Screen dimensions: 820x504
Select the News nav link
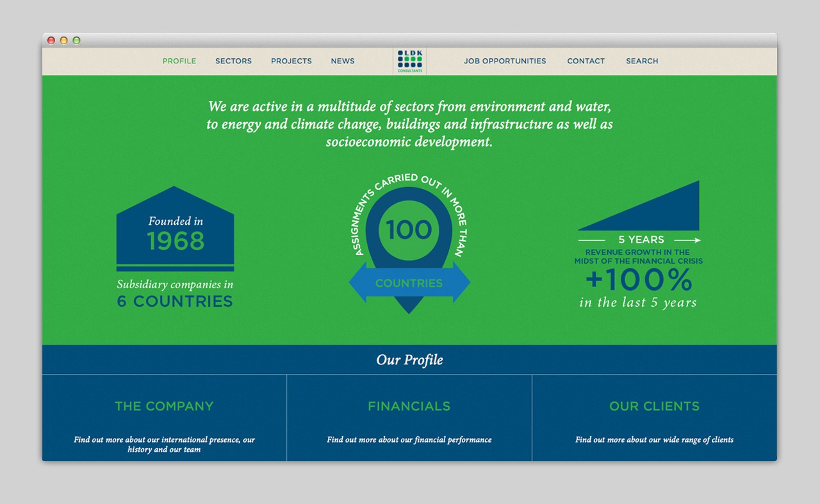click(x=343, y=61)
